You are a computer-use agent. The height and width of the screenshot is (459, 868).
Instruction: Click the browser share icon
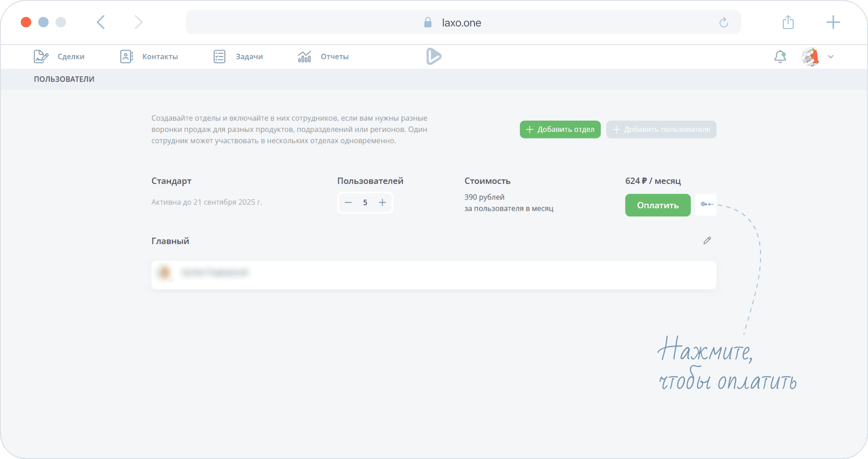(788, 22)
